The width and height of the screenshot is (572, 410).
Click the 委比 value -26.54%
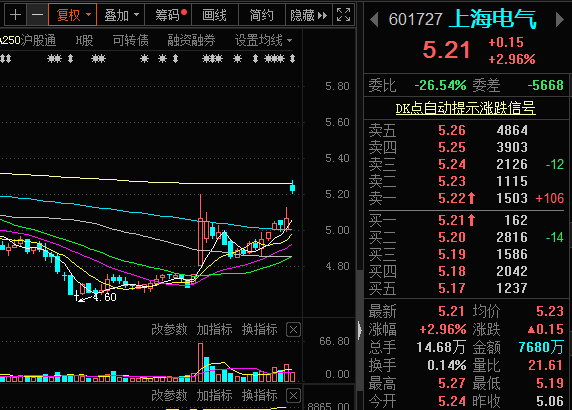pyautogui.click(x=440, y=85)
